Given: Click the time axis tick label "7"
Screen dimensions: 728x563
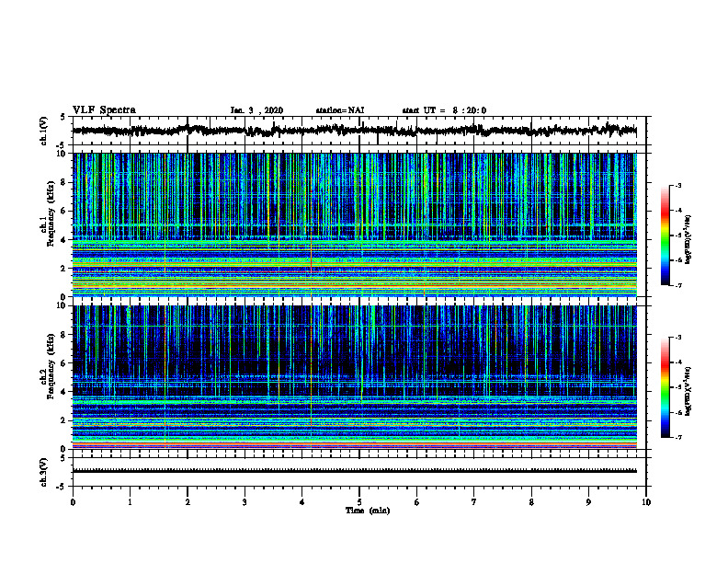Looking at the screenshot, I should coord(474,502).
